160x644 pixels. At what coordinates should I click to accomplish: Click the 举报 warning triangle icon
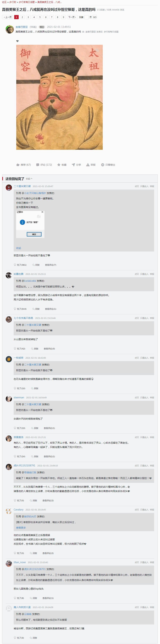pos(88,165)
